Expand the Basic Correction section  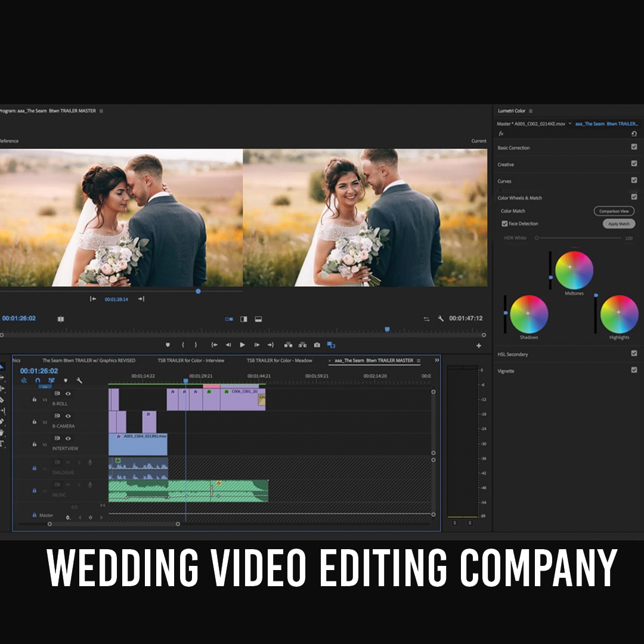point(513,148)
